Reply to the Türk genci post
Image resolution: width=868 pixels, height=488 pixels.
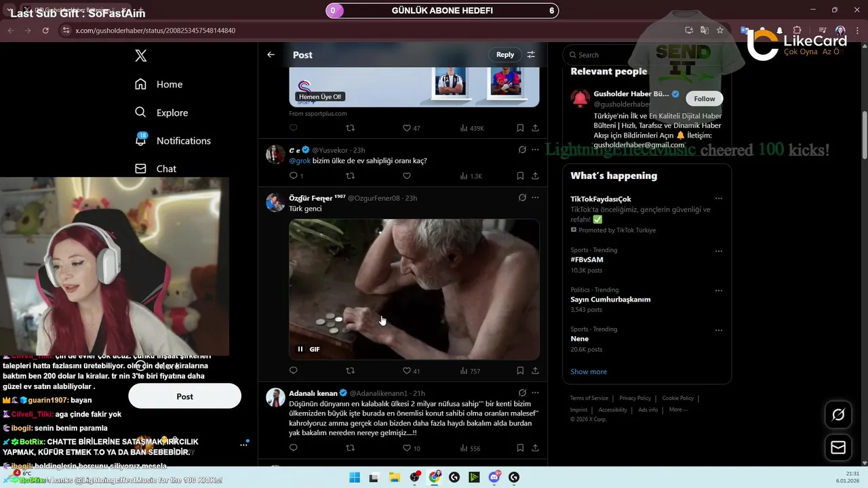[x=294, y=371]
